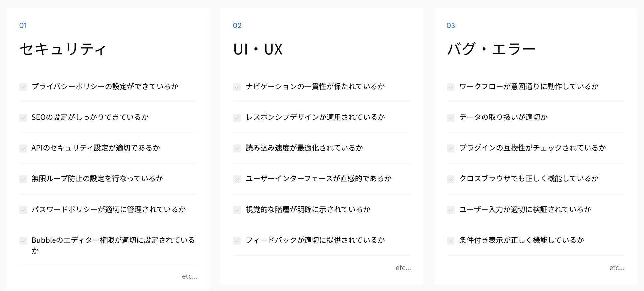Check the ナビゲーションの一貫性 checkbox
The image size is (644, 291).
pyautogui.click(x=237, y=87)
